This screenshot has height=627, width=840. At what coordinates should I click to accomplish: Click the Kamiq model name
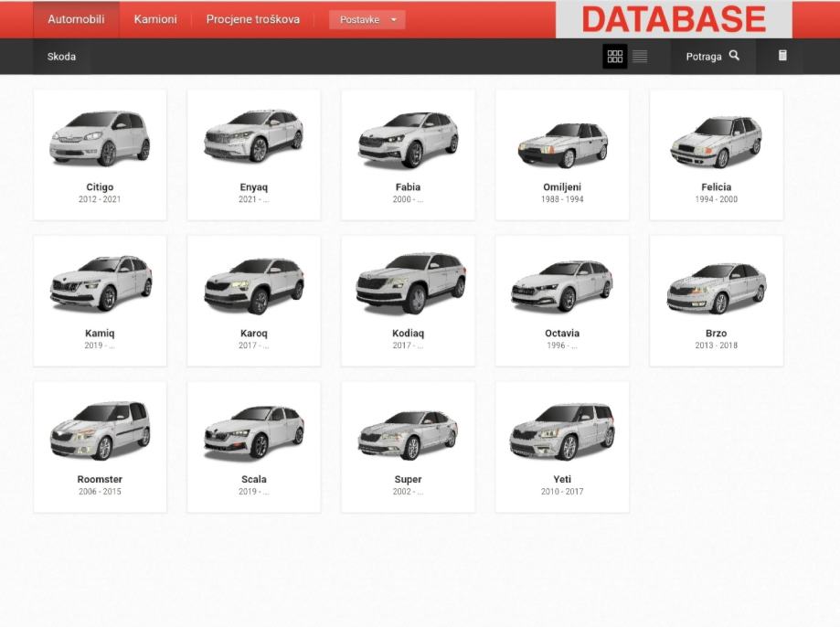100,334
